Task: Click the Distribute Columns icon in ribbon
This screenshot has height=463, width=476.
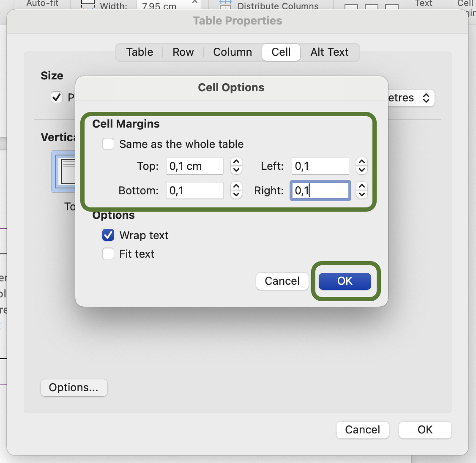Action: pyautogui.click(x=225, y=5)
